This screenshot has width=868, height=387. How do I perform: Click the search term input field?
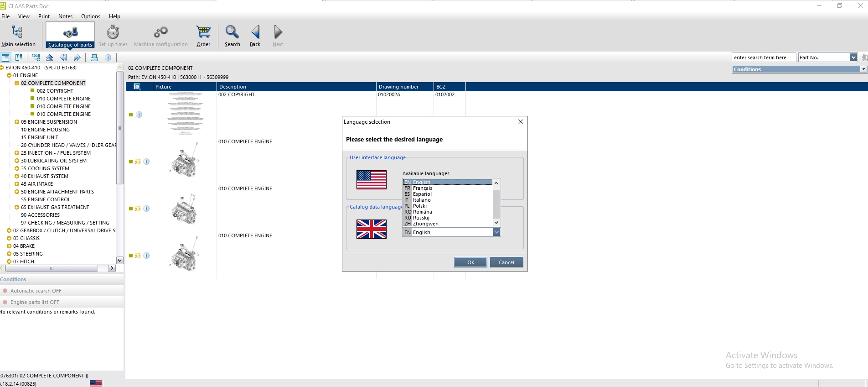click(764, 58)
